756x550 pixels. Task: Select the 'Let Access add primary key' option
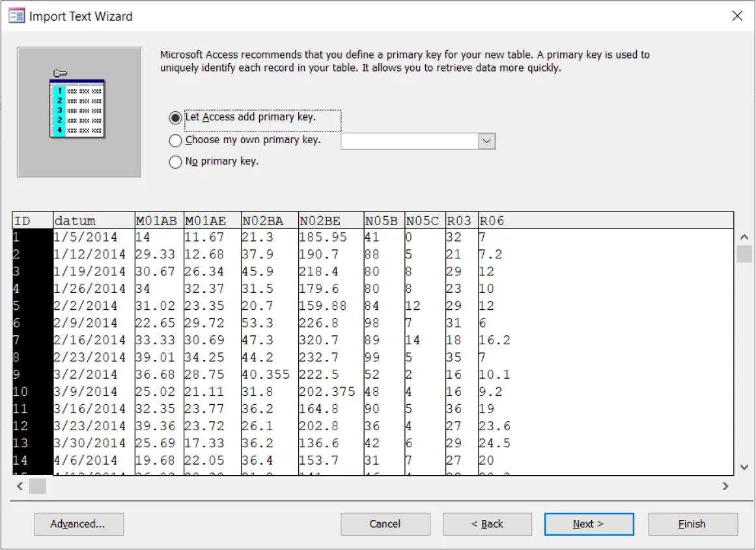coord(175,118)
